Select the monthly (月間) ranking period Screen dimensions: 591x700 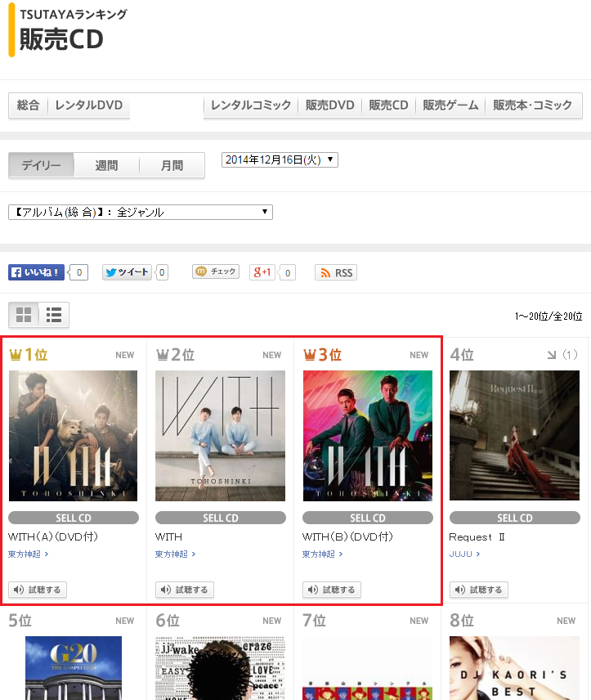(172, 165)
